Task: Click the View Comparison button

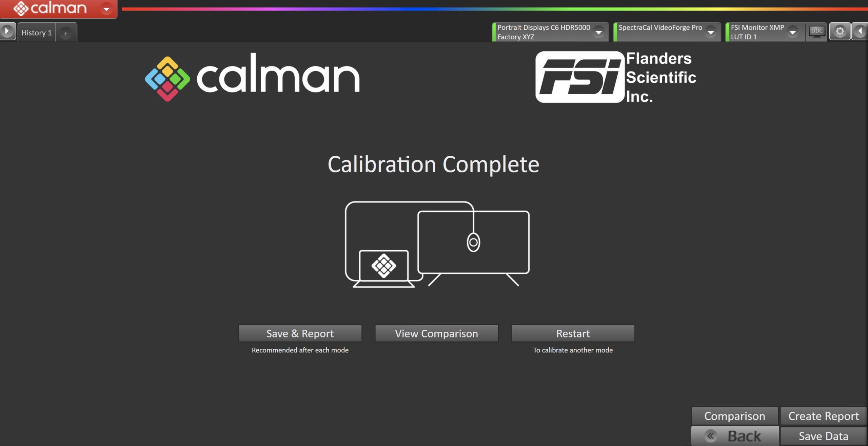Action: point(436,333)
